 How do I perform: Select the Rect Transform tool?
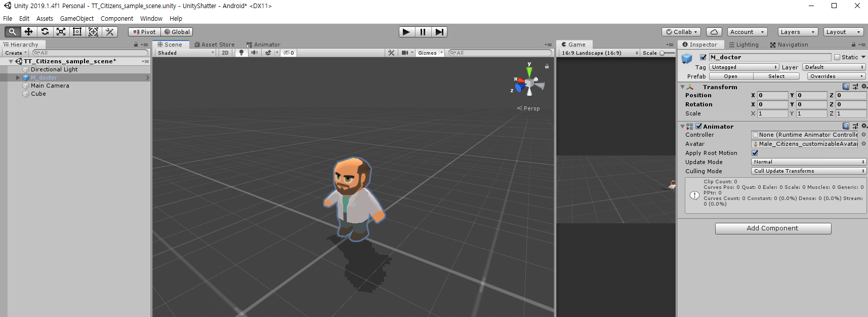point(77,32)
